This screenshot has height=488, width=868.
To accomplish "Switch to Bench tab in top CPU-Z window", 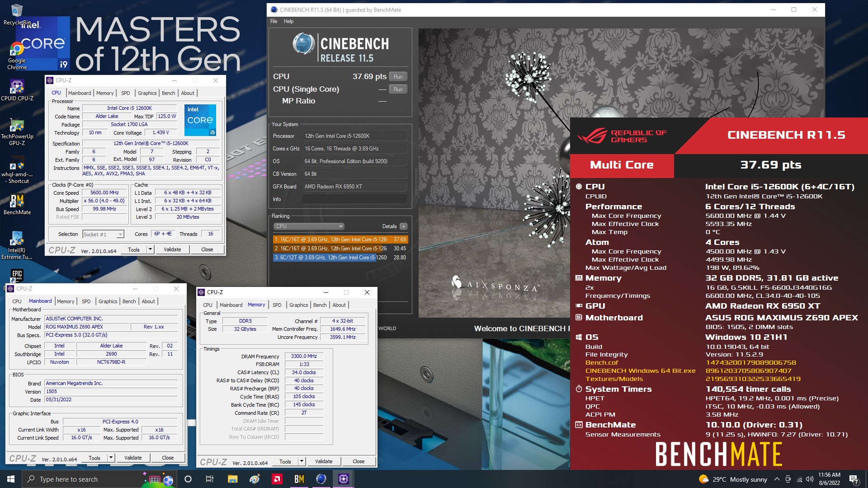I will 168,93.
